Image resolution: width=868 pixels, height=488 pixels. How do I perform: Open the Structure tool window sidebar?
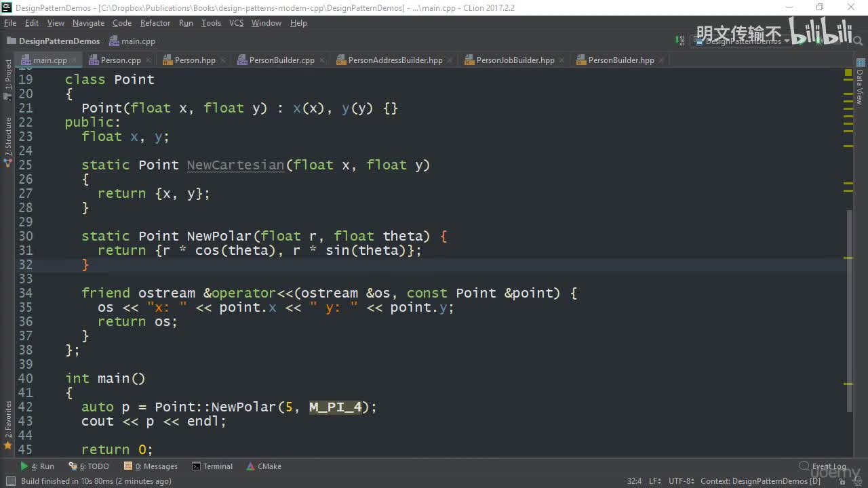click(x=8, y=142)
